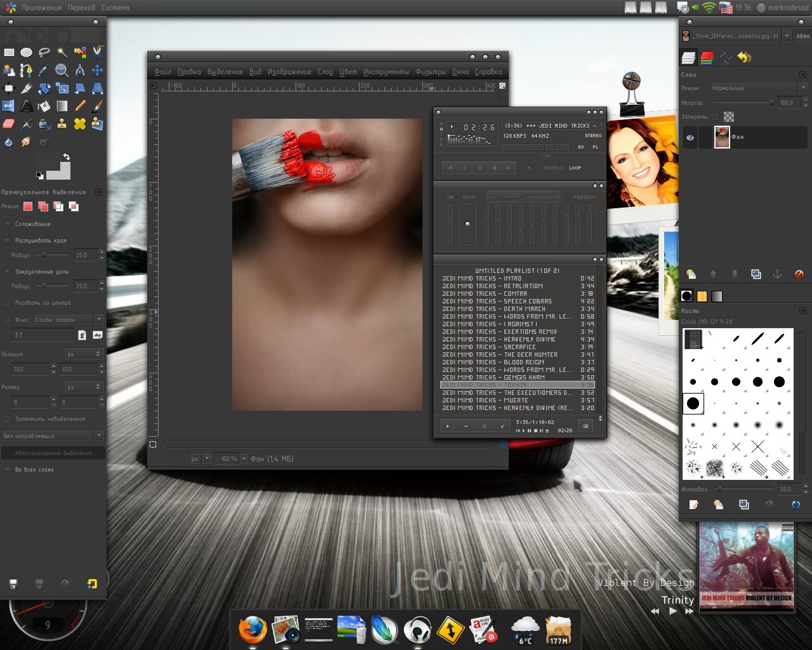This screenshot has width=812, height=650.
Task: Click the foreground color swatch
Action: click(47, 162)
